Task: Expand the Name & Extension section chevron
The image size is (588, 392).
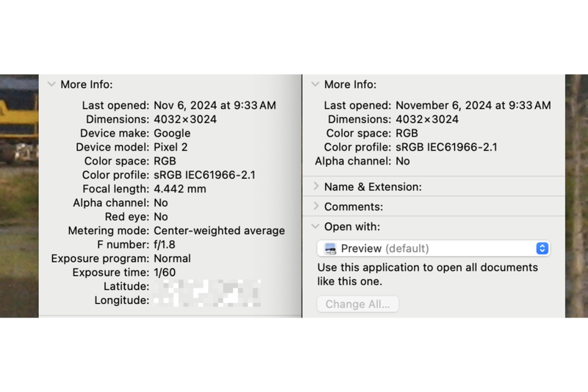Action: [x=316, y=187]
